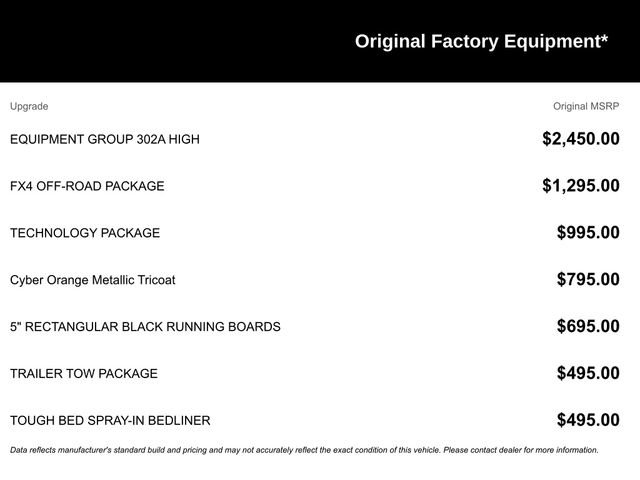Click the Upgrade column header

point(29,106)
